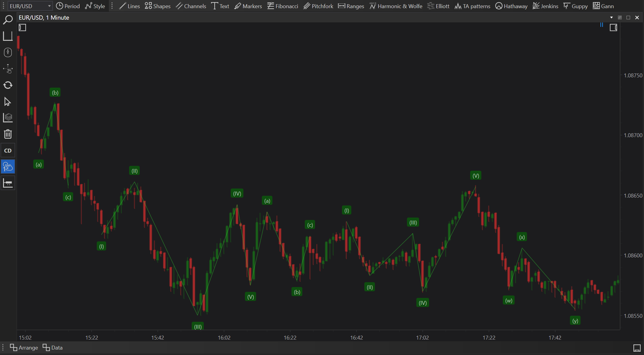Click the Arrange button at bottom
644x355 pixels.
24,348
